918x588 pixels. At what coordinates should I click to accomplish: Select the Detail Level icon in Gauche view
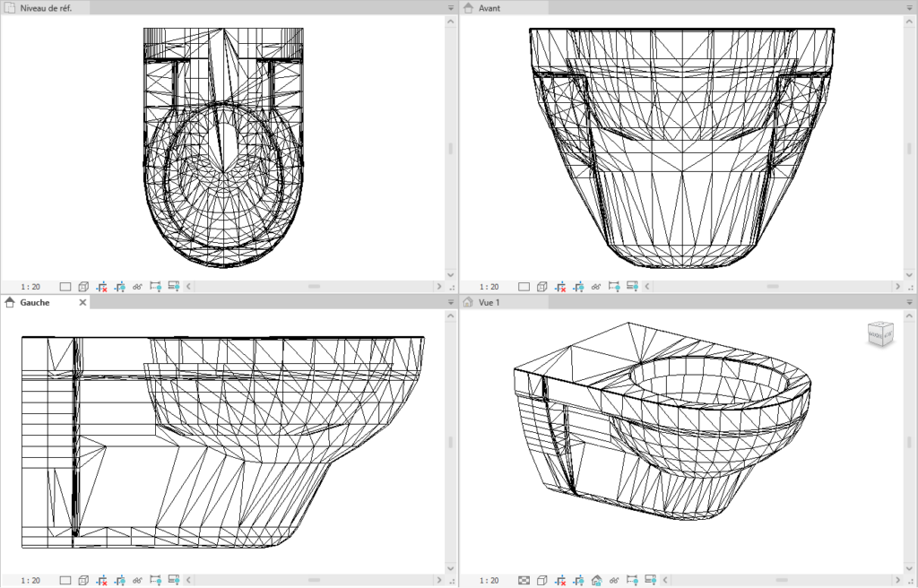tap(65, 580)
